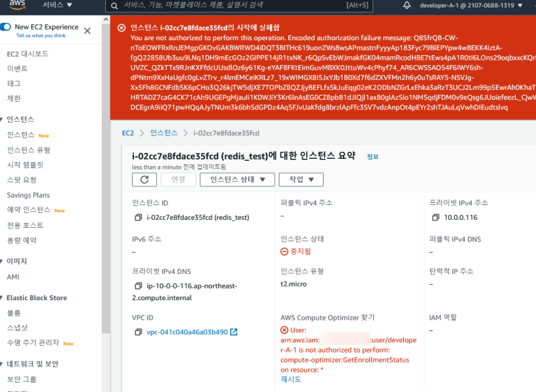This screenshot has height=392, width=536.
Task: Select the instance summary heading text
Action: pyautogui.click(x=244, y=156)
